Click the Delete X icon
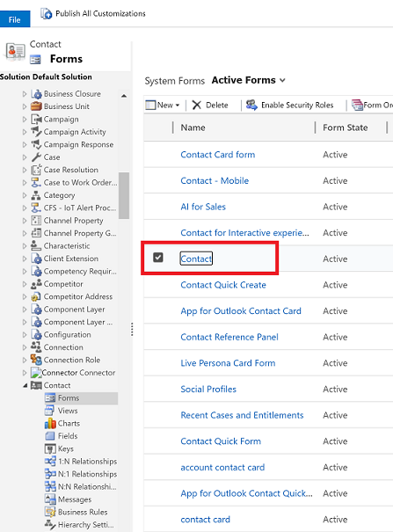 (197, 106)
